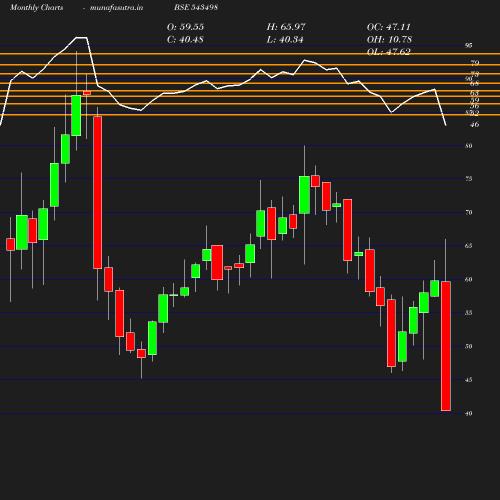This screenshot has height=500, width=500.
Task: Click the OL: 47.62 reading
Action: pyautogui.click(x=389, y=52)
